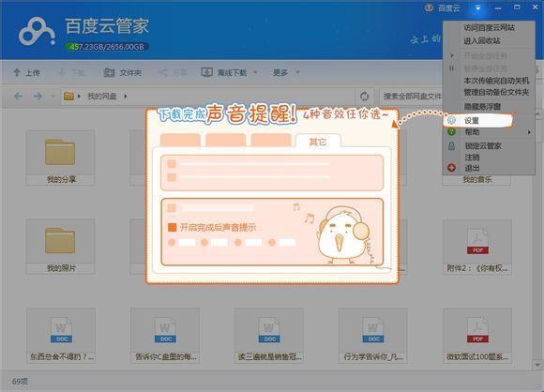Screen dimensions: 544x392
Task: Click the settings gear icon next to 设置
Action: 451,120
